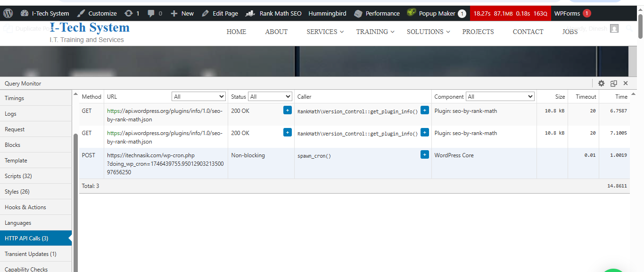Screen dimensions: 644x272
Task: Go to the PROJECTS nav link
Action: click(478, 32)
